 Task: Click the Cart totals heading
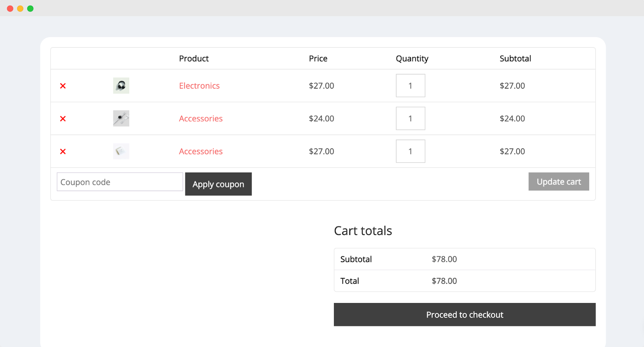[x=363, y=231]
